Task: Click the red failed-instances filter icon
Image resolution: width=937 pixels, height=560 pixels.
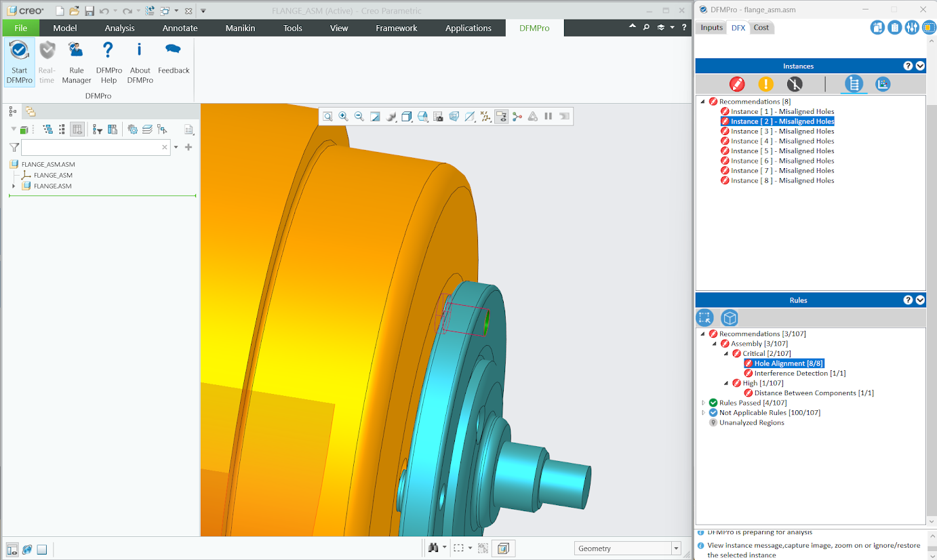Action: (736, 84)
